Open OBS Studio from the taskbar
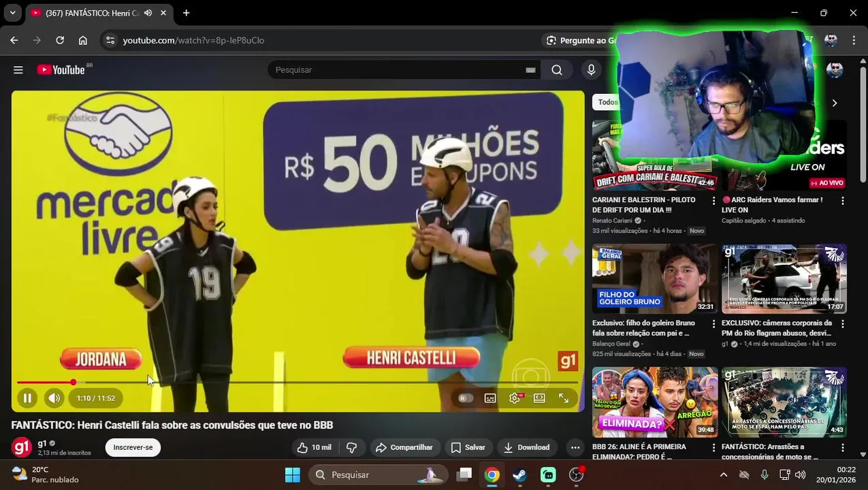This screenshot has width=868, height=490. [577, 474]
